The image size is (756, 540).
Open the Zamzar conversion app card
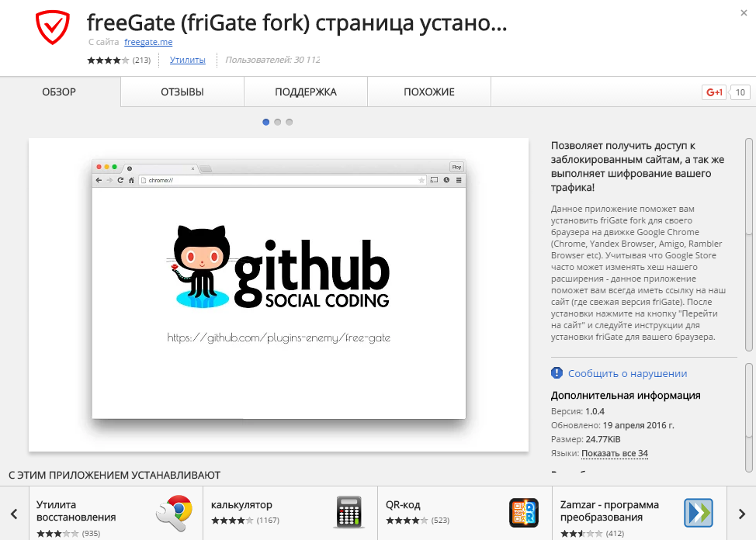tap(640, 514)
